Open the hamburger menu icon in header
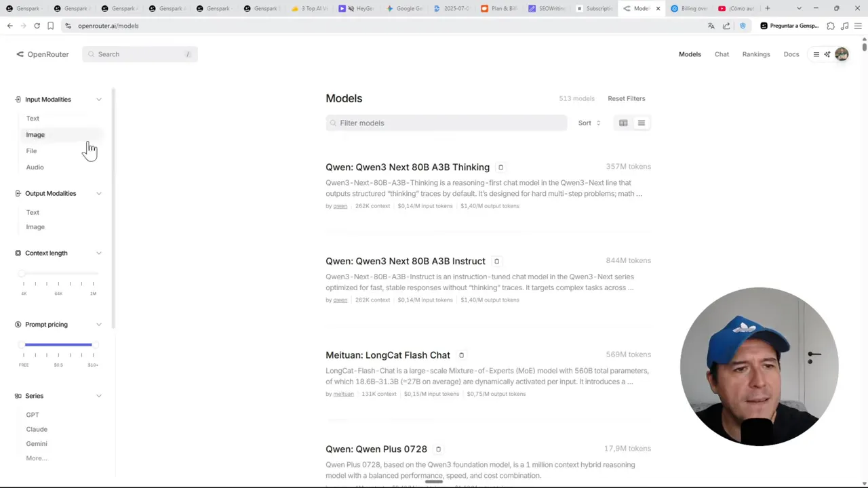This screenshot has height=488, width=868. point(816,54)
